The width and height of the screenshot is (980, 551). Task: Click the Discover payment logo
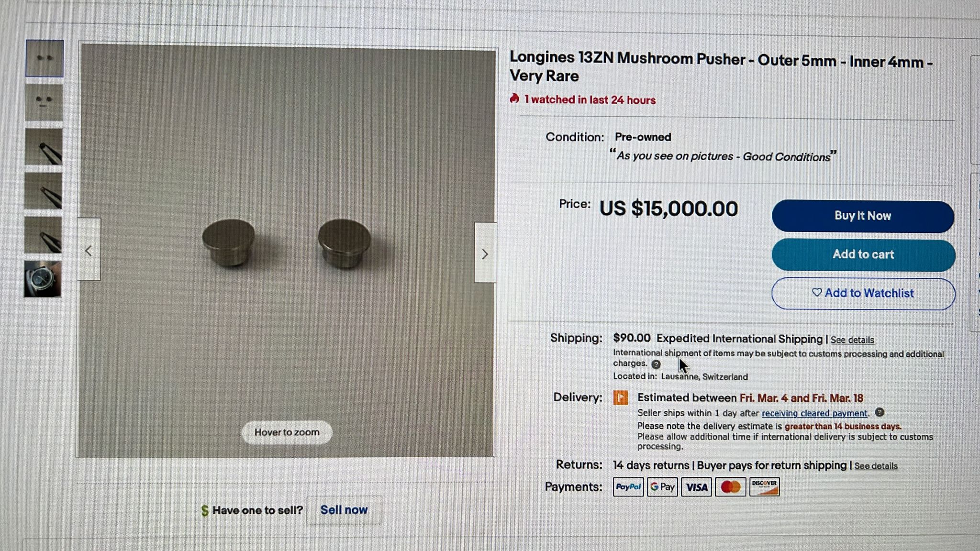pyautogui.click(x=764, y=487)
